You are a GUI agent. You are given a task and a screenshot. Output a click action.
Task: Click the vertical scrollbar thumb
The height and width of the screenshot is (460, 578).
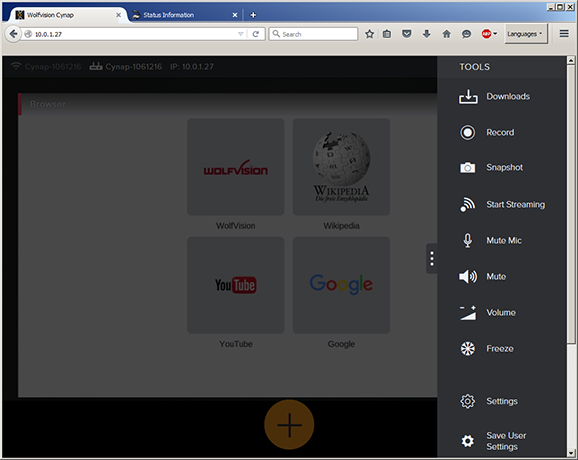pyautogui.click(x=571, y=204)
